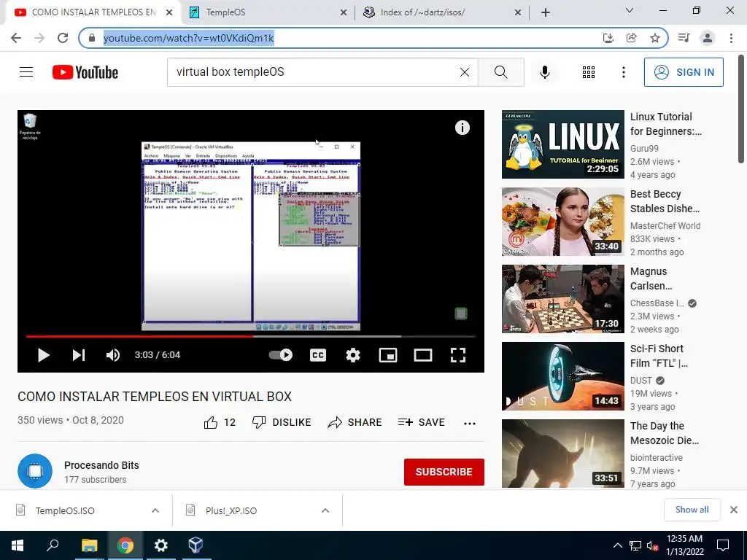Screen dimensions: 747x560
Task: Open YouTube settings three-dot menu
Action: pos(623,72)
